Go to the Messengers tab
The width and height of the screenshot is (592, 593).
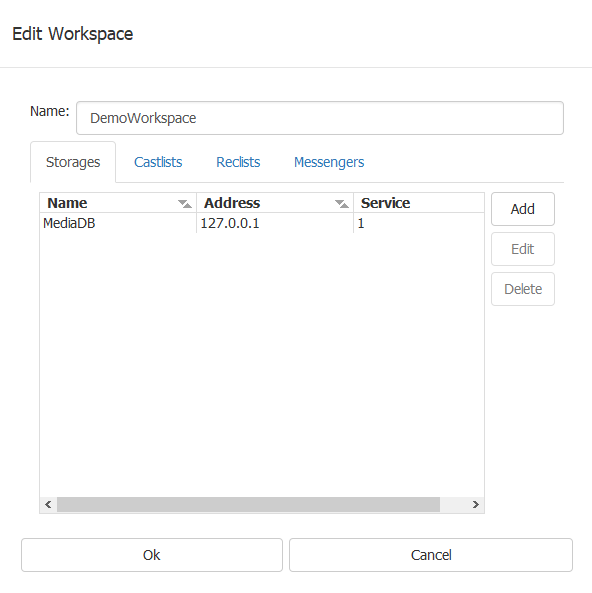[x=329, y=162]
